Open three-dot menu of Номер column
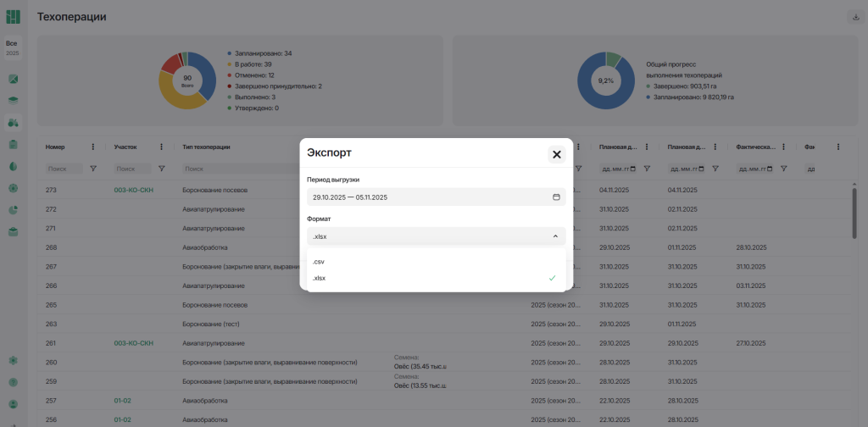The height and width of the screenshot is (427, 868). pyautogui.click(x=92, y=147)
